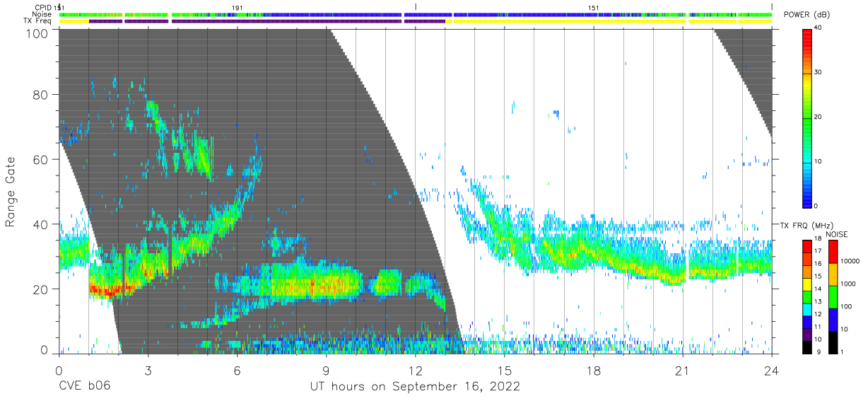Click the 10 tick on POWER colorbar

point(819,161)
